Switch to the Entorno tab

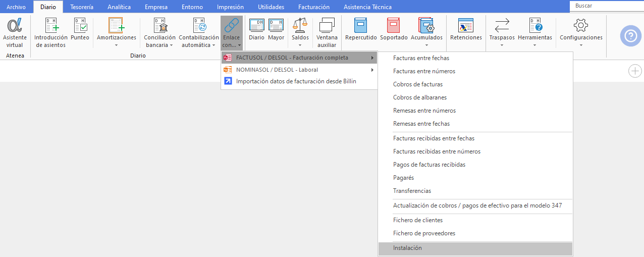192,7
